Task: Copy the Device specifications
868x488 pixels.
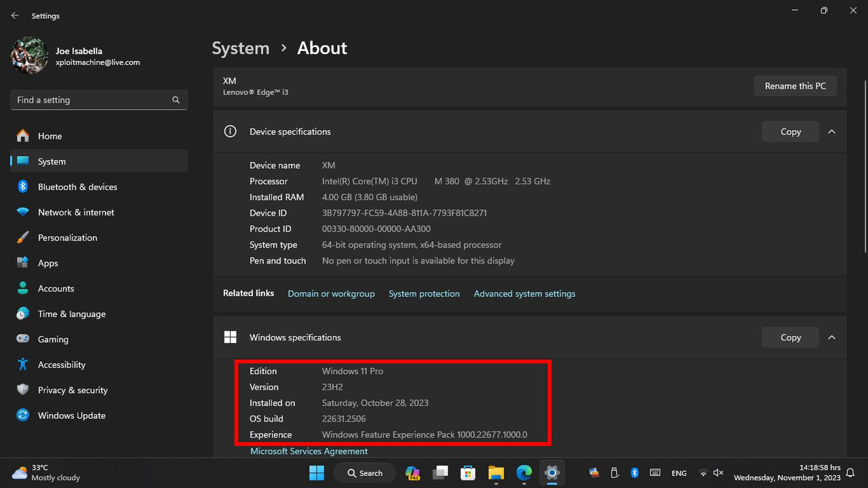Action: coord(791,131)
